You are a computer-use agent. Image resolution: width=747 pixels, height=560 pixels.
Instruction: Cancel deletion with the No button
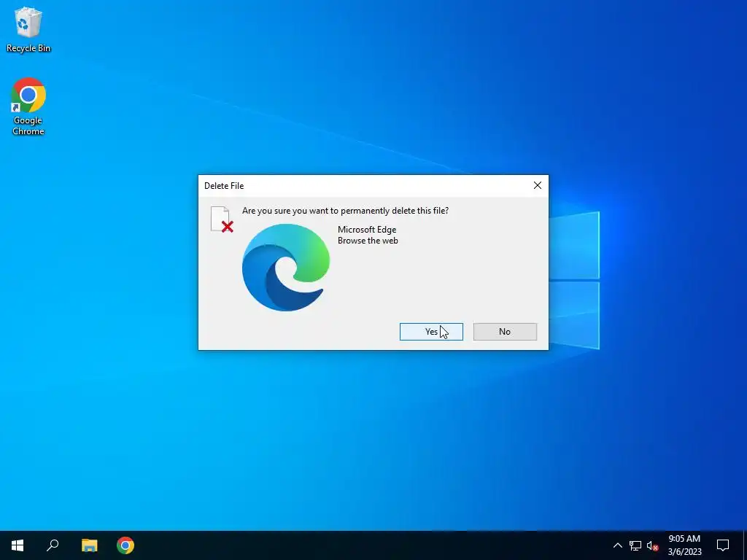(505, 332)
